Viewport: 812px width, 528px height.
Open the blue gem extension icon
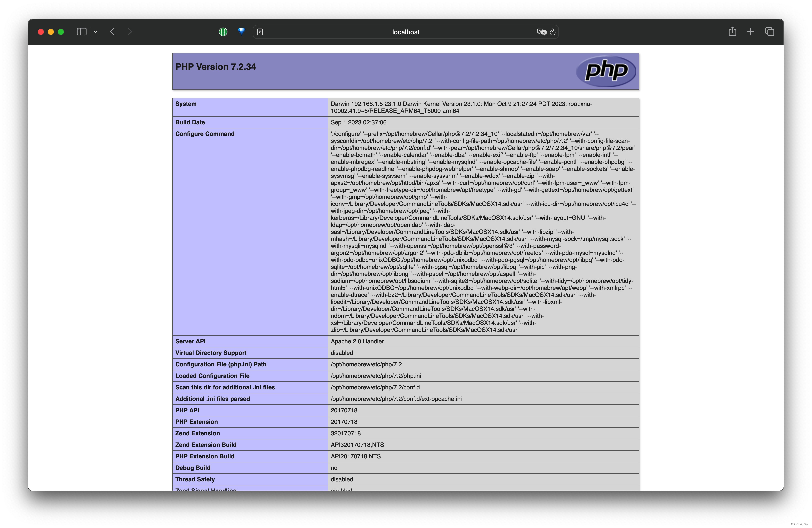tap(241, 32)
